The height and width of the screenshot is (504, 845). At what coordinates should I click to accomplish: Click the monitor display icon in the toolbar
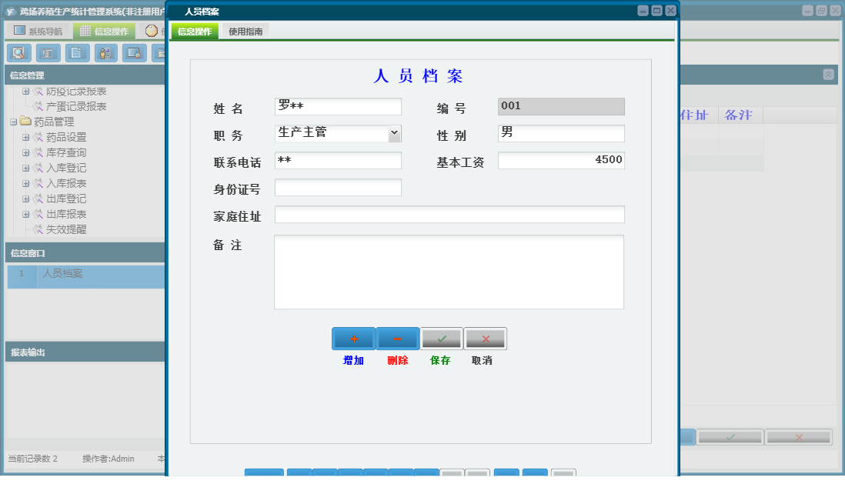point(134,53)
